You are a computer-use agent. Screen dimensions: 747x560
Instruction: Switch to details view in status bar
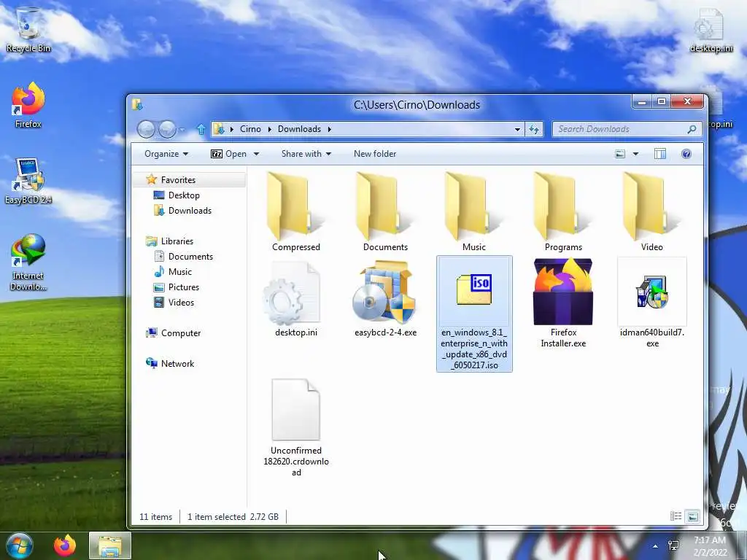pyautogui.click(x=676, y=516)
